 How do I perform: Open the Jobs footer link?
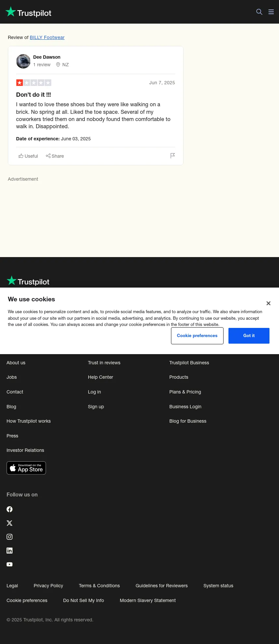(12, 377)
